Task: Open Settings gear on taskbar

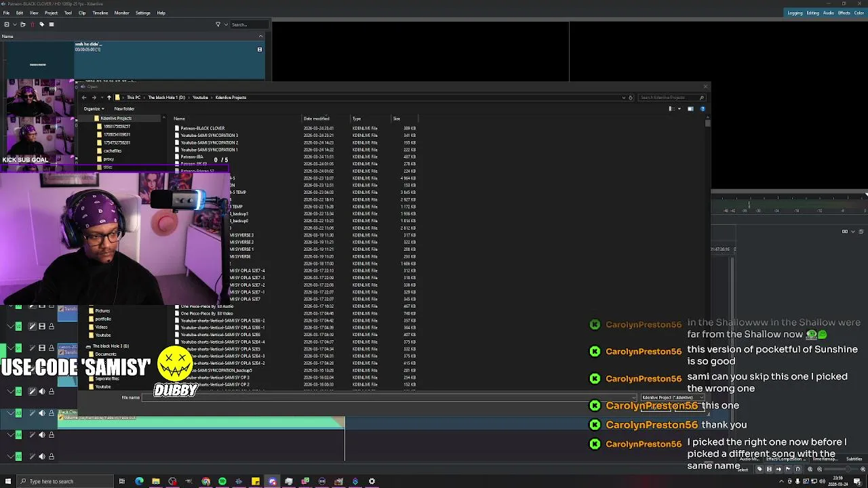Action: coord(372,481)
